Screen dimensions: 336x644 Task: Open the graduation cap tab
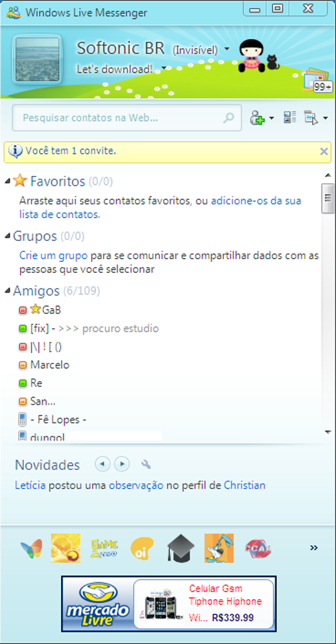point(181,548)
